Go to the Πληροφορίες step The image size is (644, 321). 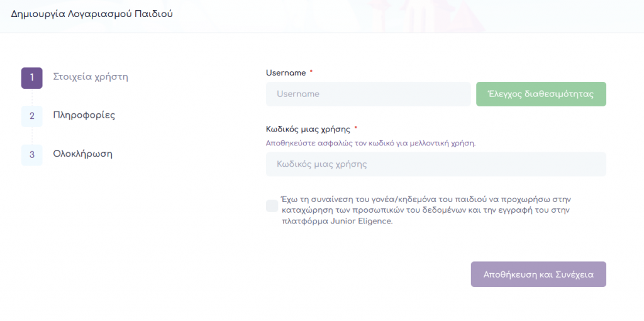(84, 115)
